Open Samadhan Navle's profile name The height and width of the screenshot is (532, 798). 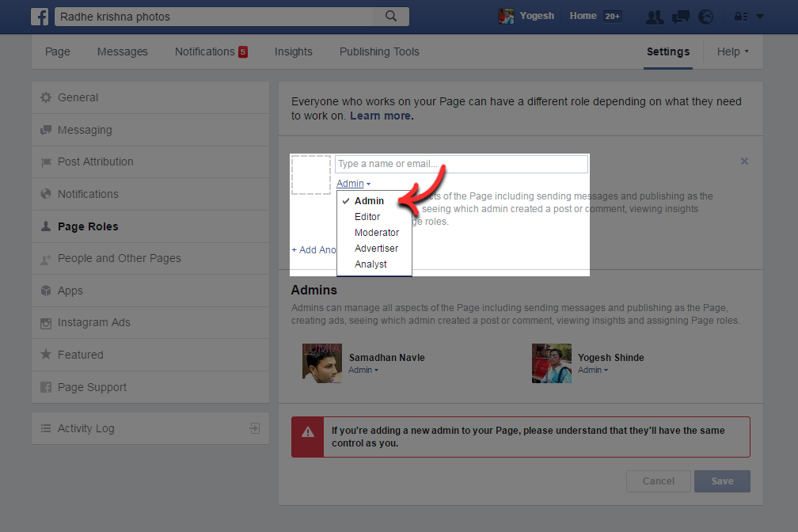click(387, 357)
